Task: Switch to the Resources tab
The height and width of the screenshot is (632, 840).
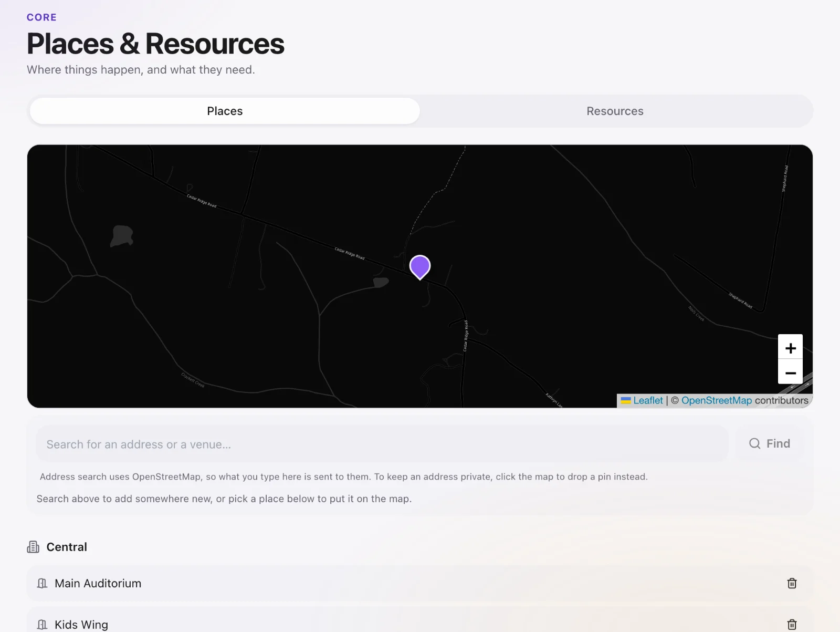Action: point(615,111)
